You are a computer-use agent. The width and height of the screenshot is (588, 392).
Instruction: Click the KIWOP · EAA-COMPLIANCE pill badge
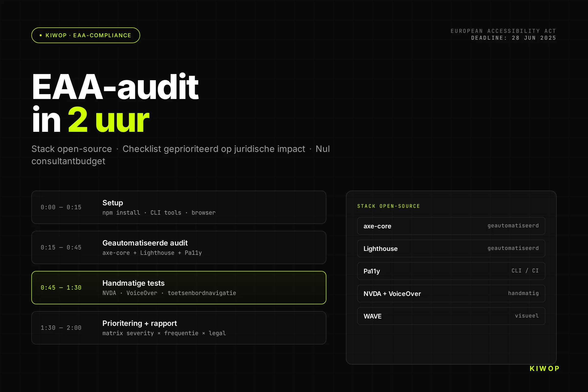coord(86,35)
